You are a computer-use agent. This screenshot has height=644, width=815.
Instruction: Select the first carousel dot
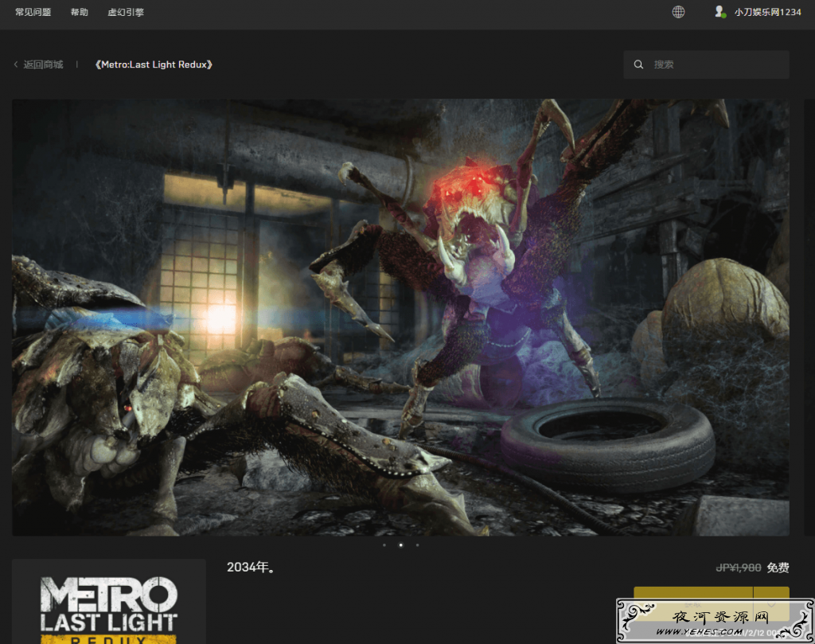(x=384, y=545)
